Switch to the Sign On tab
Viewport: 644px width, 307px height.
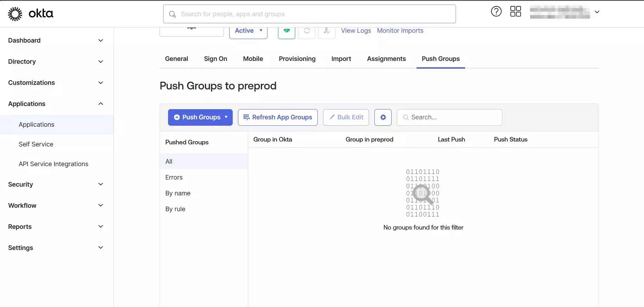[x=215, y=59]
